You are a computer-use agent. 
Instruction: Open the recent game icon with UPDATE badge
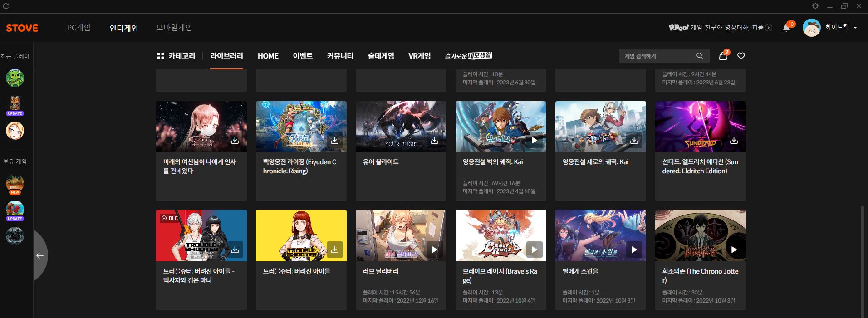(15, 105)
